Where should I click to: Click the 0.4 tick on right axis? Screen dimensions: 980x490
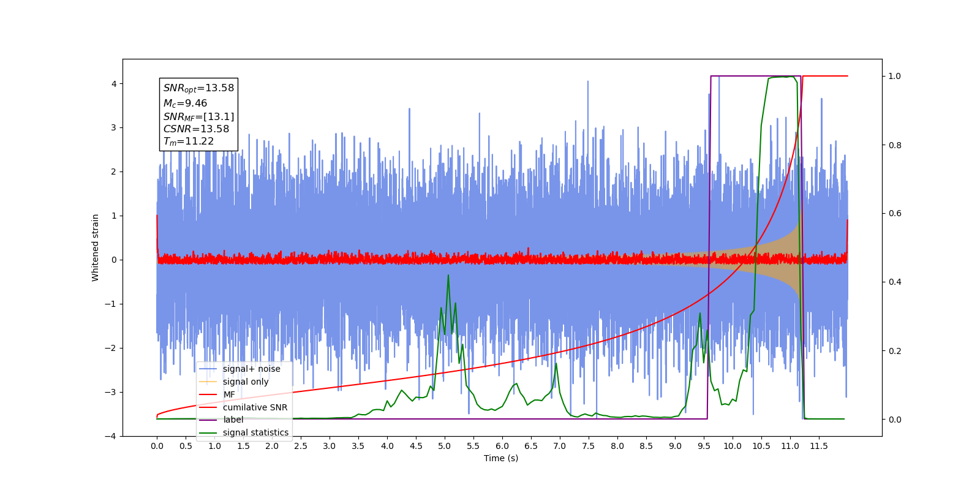coord(895,282)
